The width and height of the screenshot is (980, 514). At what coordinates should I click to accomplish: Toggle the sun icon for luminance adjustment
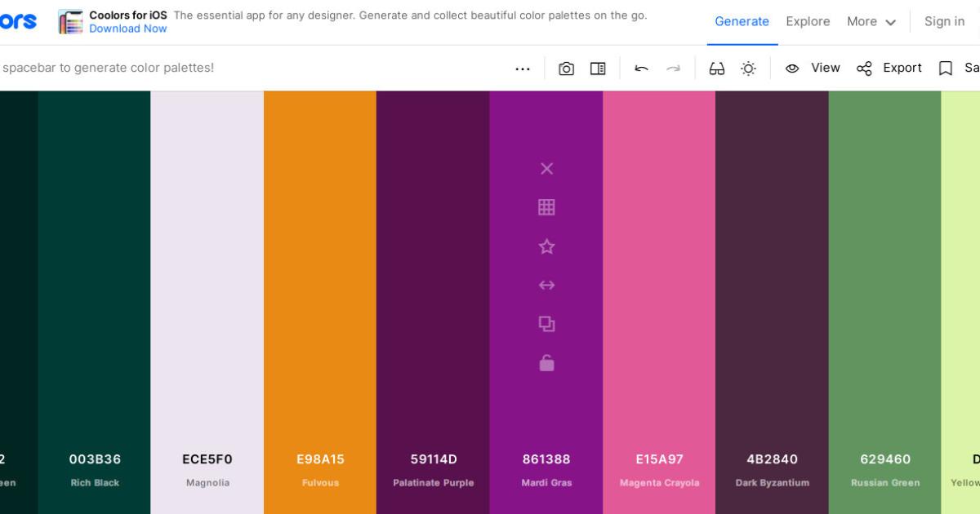click(748, 69)
